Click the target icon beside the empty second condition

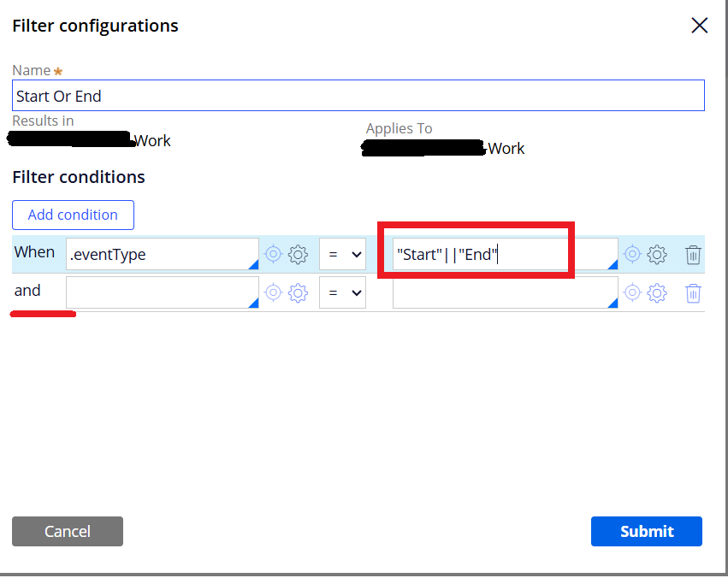(273, 292)
